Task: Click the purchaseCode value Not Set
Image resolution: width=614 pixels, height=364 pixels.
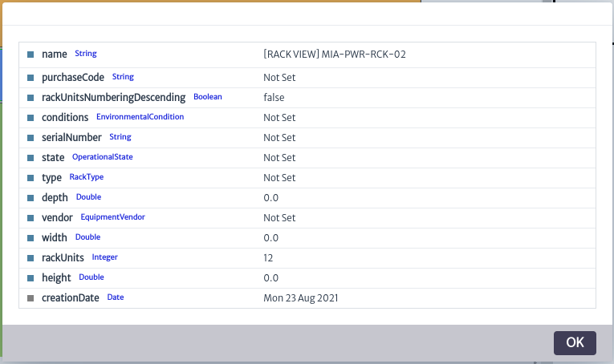Action: [279, 78]
